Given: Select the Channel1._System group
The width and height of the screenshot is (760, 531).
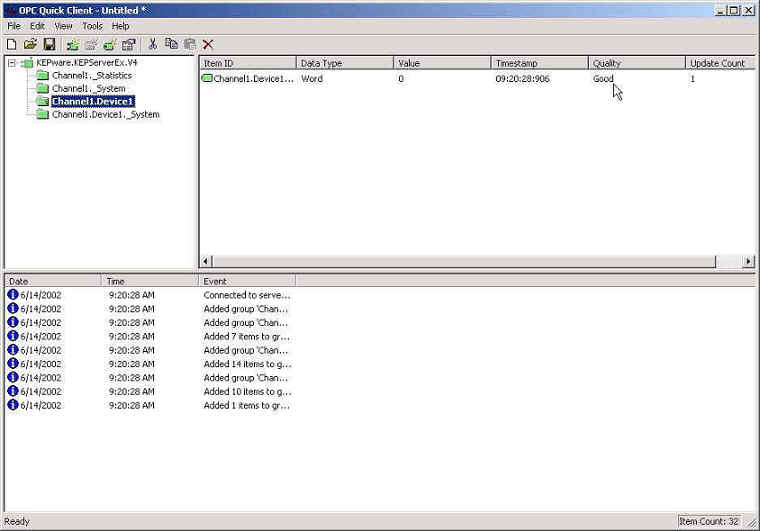Looking at the screenshot, I should 88,89.
